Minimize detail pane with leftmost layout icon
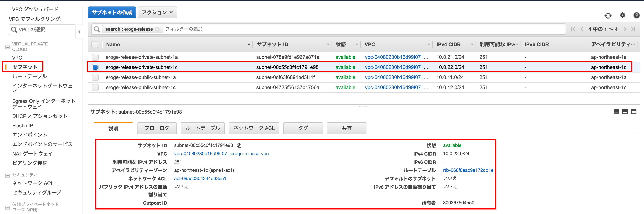 coord(616,112)
